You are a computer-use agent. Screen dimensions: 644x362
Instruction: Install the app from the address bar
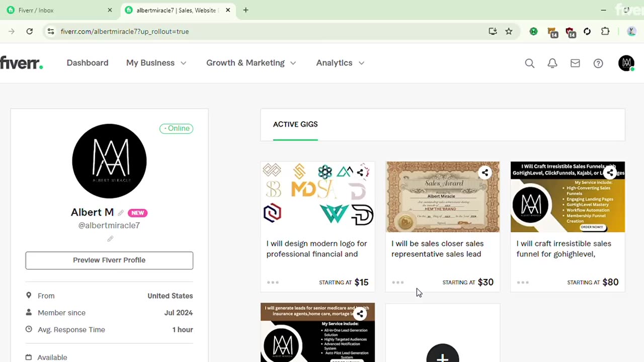point(493,31)
